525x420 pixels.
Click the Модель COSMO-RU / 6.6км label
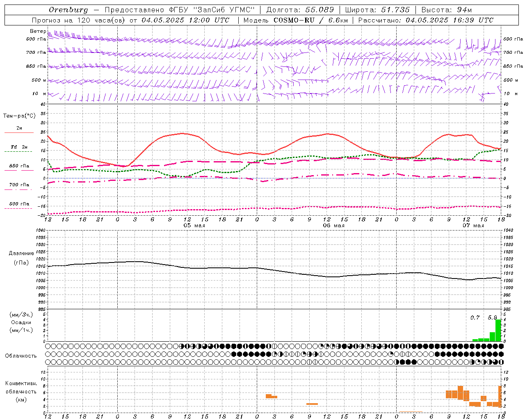point(296,20)
